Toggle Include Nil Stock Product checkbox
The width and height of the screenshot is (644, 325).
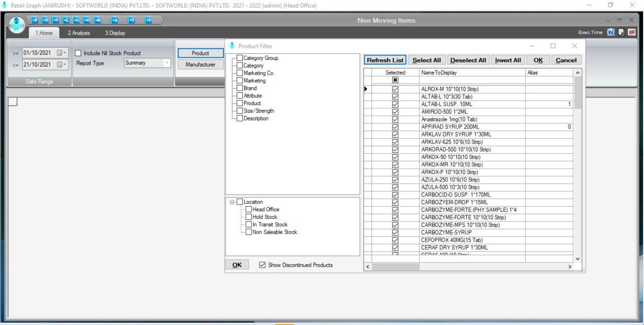(79, 54)
